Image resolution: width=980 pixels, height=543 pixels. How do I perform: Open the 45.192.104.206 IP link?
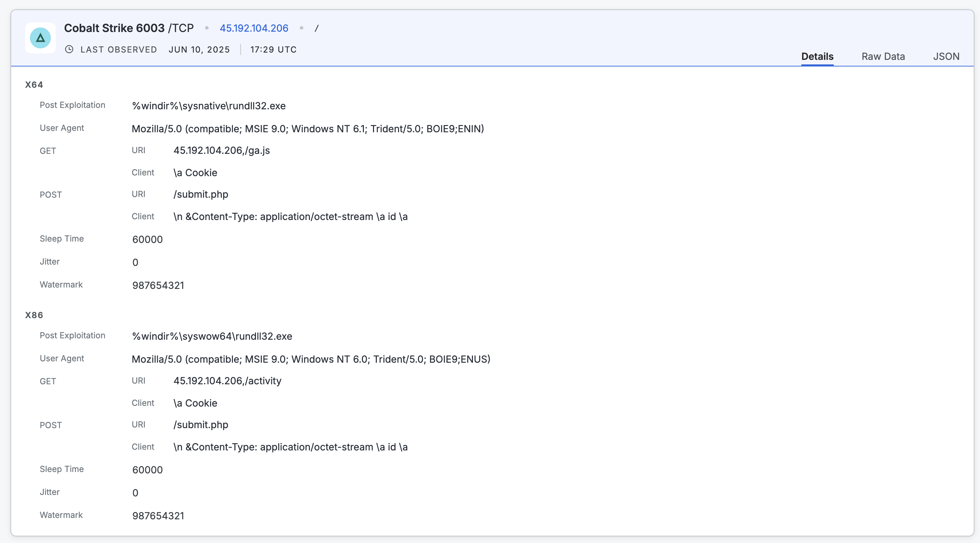(254, 28)
